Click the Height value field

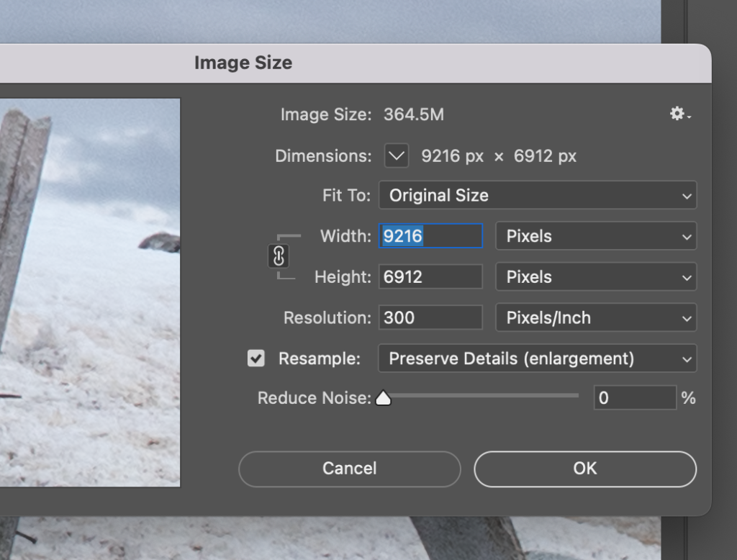pyautogui.click(x=430, y=277)
